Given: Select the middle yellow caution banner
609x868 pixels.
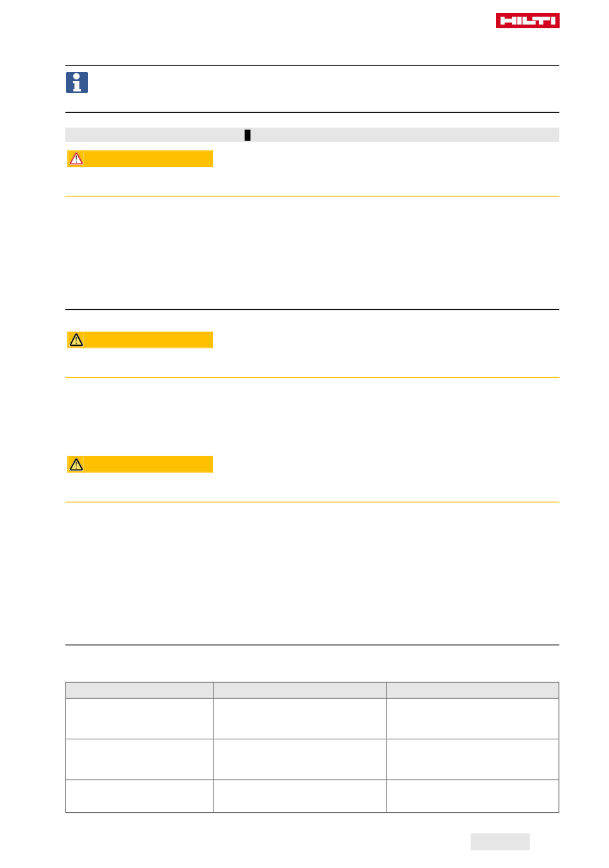Looking at the screenshot, I should pyautogui.click(x=140, y=340).
